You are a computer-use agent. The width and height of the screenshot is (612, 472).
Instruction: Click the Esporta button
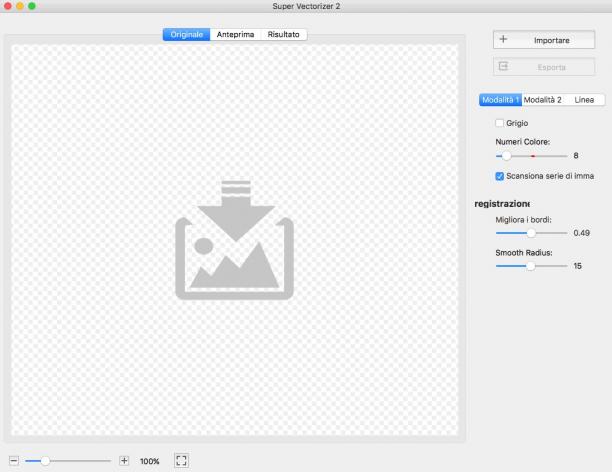coord(544,67)
